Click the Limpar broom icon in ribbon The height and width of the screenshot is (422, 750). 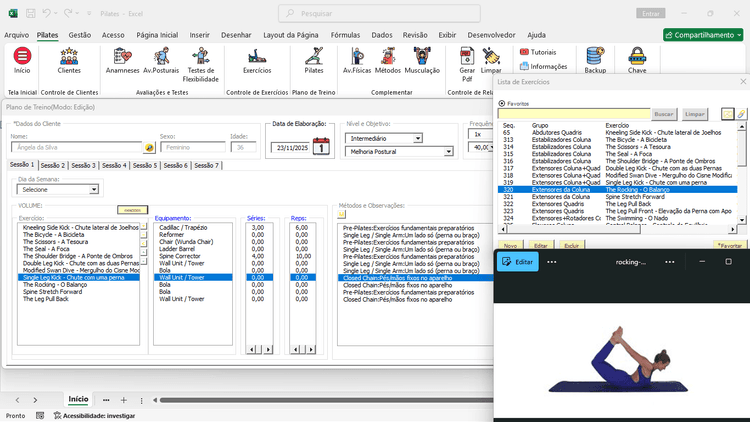pos(491,61)
